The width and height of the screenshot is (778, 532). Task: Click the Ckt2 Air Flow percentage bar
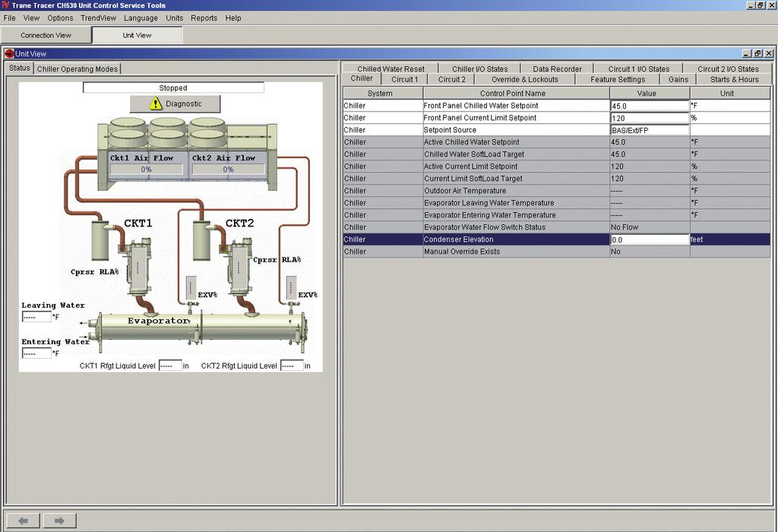coord(228,169)
